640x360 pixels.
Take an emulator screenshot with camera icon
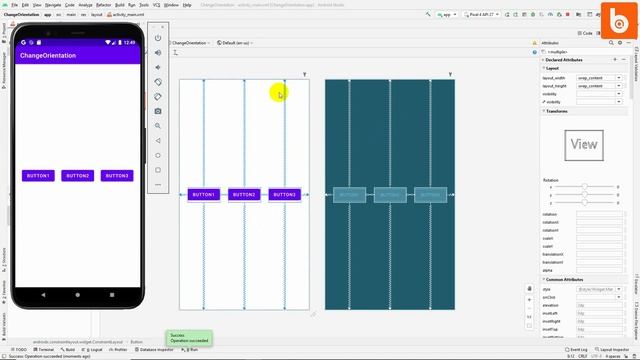click(158, 111)
